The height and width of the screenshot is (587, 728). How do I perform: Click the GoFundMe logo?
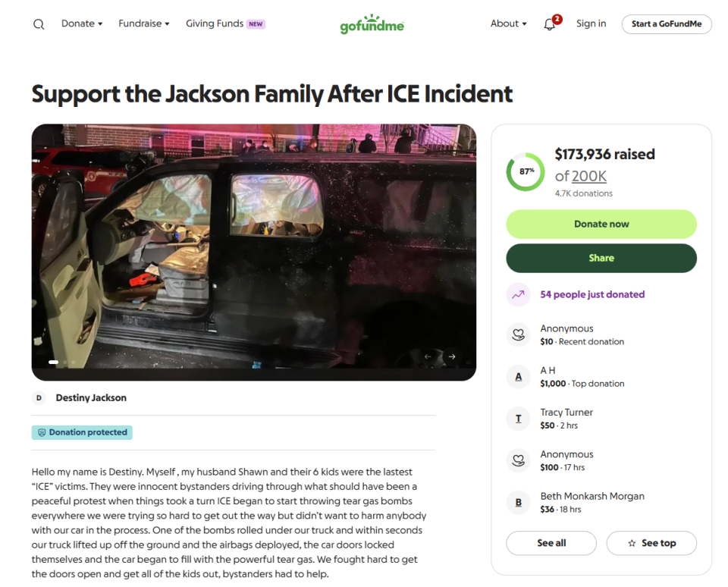(x=372, y=24)
